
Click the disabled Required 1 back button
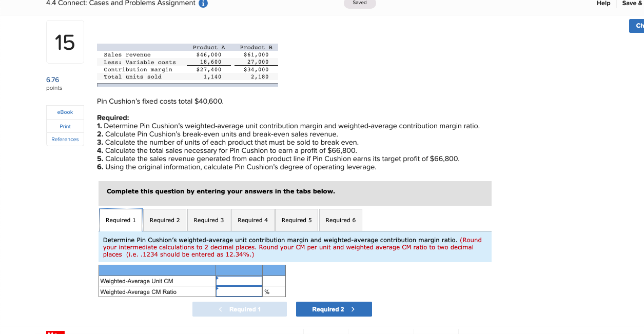(x=240, y=309)
